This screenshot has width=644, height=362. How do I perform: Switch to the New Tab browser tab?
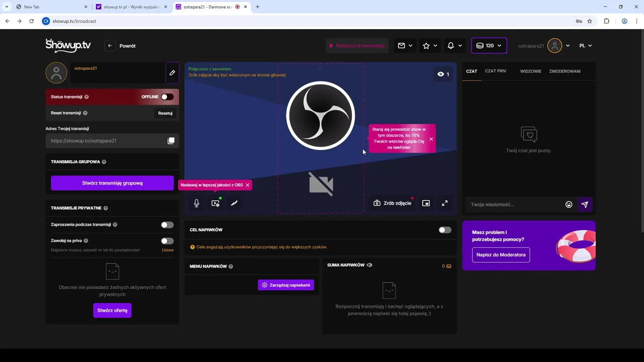[50, 7]
